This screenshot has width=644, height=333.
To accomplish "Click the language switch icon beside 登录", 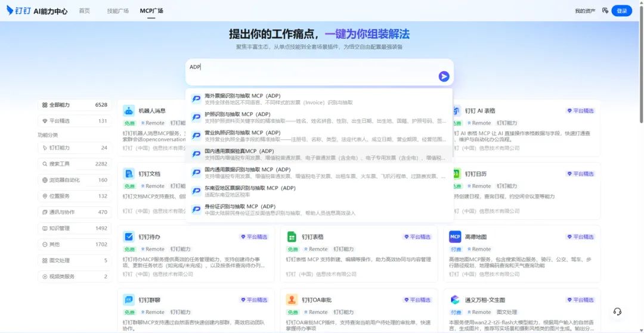I will tap(605, 11).
